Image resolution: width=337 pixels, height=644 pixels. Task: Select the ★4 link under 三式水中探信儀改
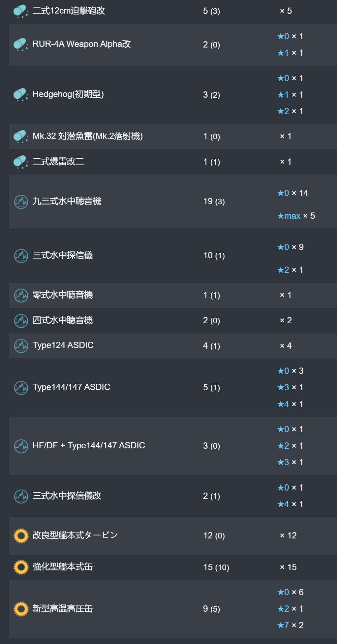click(283, 504)
